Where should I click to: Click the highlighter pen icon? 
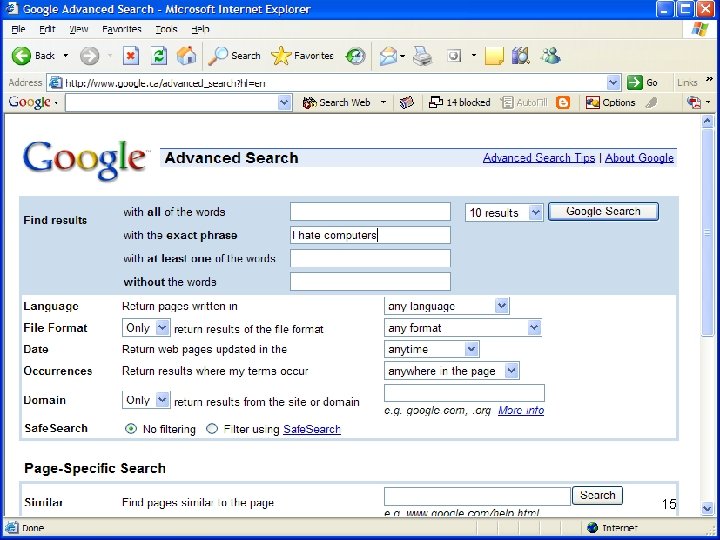[x=652, y=102]
